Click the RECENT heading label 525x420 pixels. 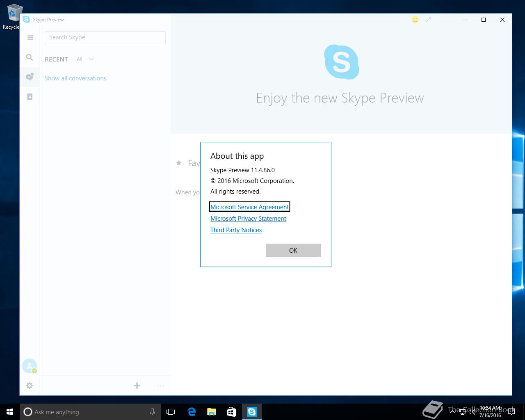56,59
